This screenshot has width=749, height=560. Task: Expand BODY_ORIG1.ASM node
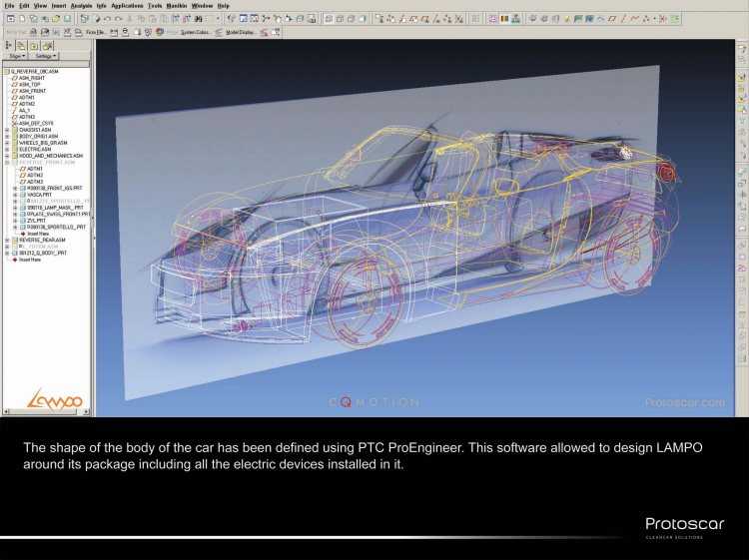(7, 136)
